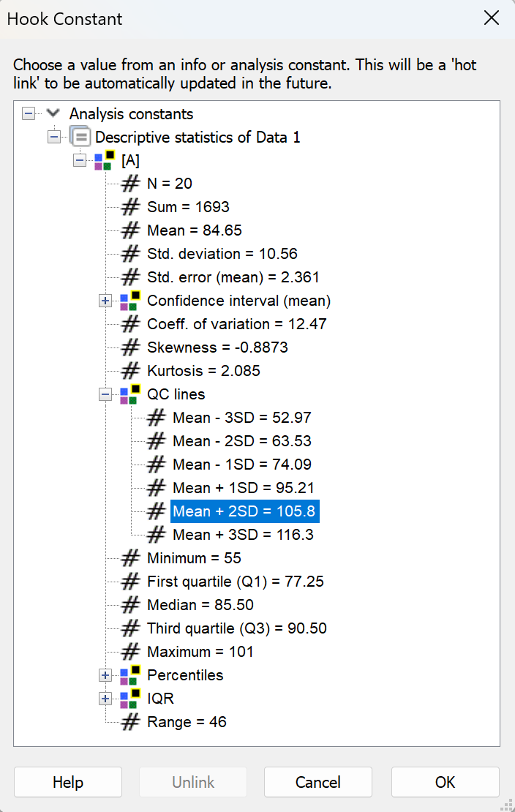Collapse the QC lines node
This screenshot has height=812, width=515.
pos(105,394)
